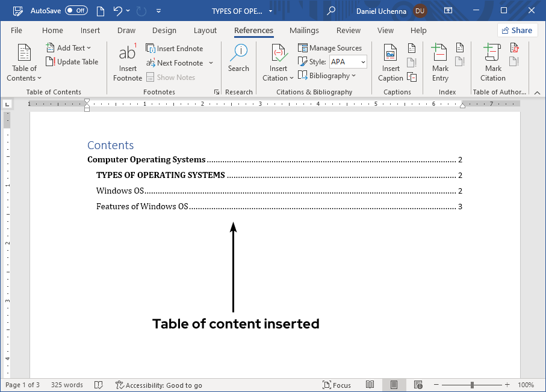546x392 pixels.
Task: Mark a citation for table of authorities
Action: coord(492,61)
